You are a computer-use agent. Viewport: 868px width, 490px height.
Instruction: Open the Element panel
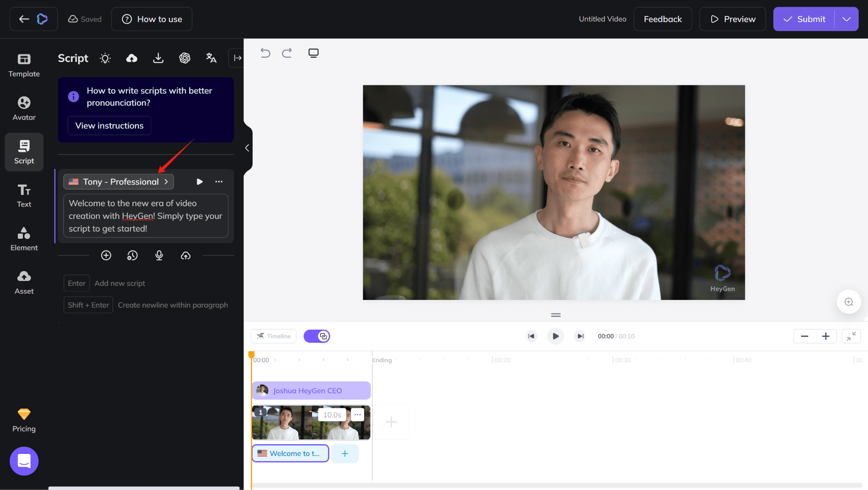[24, 238]
